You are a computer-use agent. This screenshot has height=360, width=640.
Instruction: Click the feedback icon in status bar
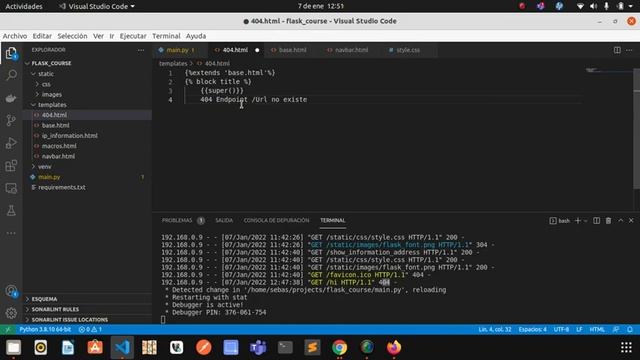[x=616, y=329]
